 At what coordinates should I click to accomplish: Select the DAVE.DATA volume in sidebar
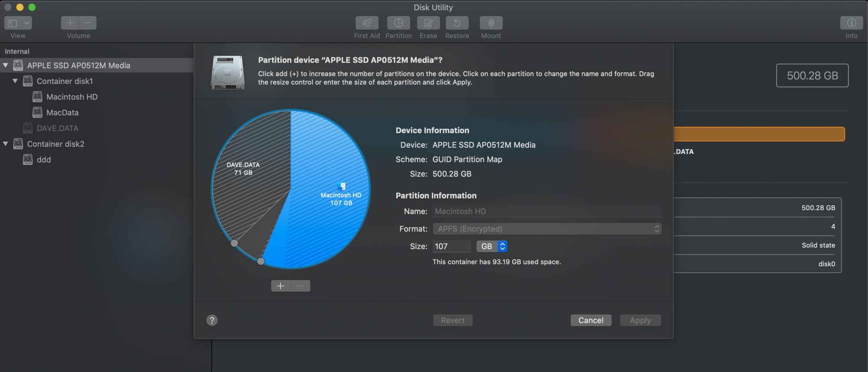point(58,128)
